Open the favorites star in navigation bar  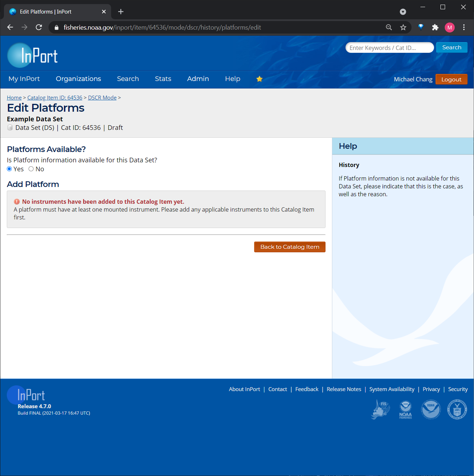click(259, 79)
